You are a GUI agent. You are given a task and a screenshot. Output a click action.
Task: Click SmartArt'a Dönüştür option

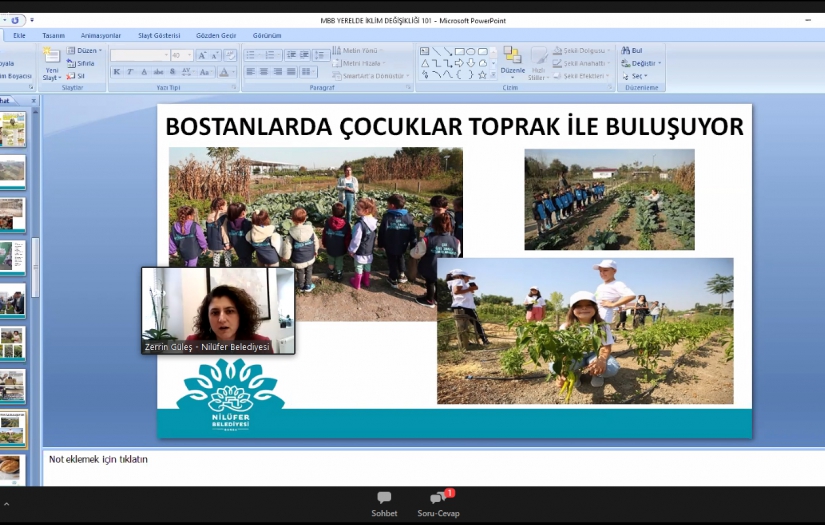371,76
